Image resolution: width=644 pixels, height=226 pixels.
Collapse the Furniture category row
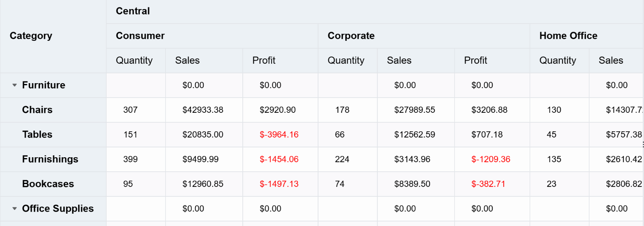(15, 85)
